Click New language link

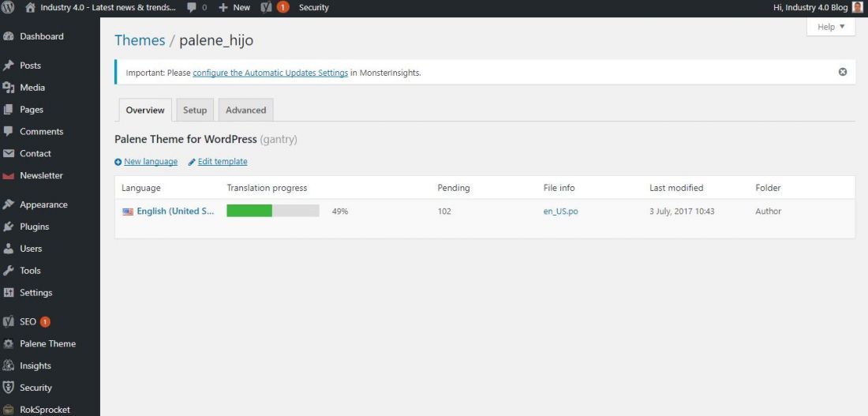pos(151,162)
